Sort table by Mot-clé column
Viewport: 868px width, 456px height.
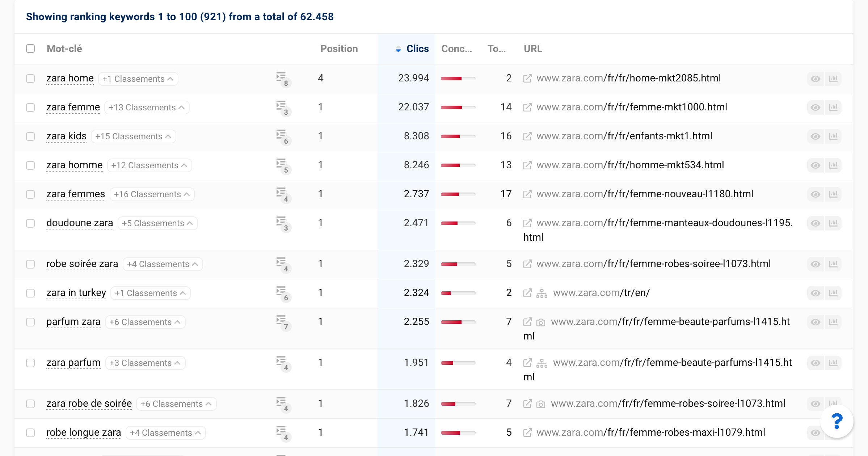[x=64, y=49]
